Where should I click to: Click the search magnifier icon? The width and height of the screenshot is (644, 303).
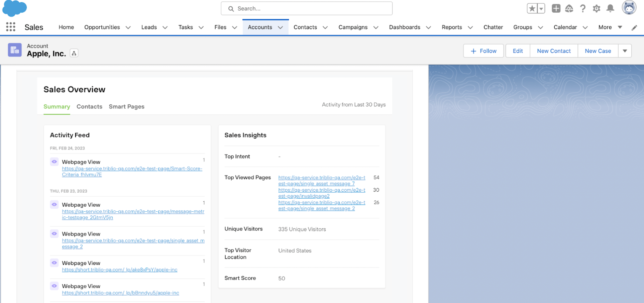coord(231,9)
